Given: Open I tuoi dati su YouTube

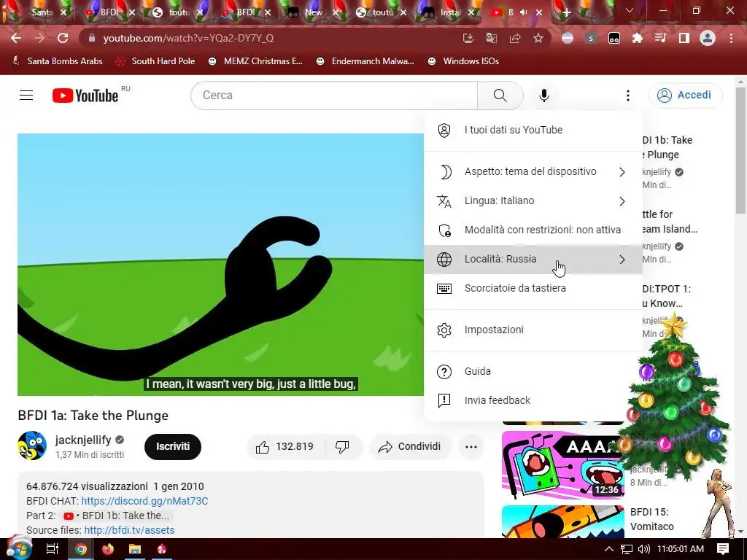Looking at the screenshot, I should tap(533, 130).
